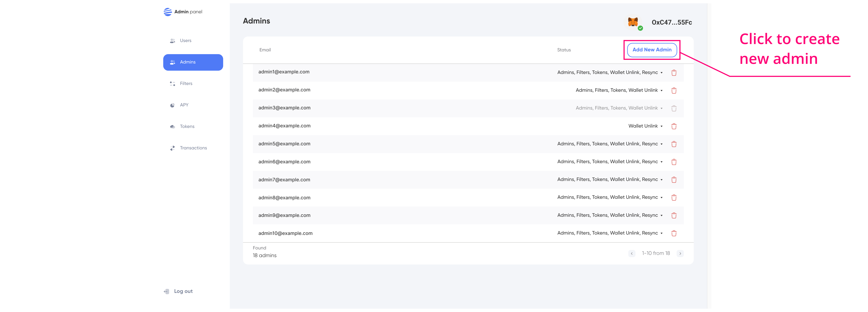Open the APY sidebar item
This screenshot has height=312, width=868.
(x=184, y=105)
